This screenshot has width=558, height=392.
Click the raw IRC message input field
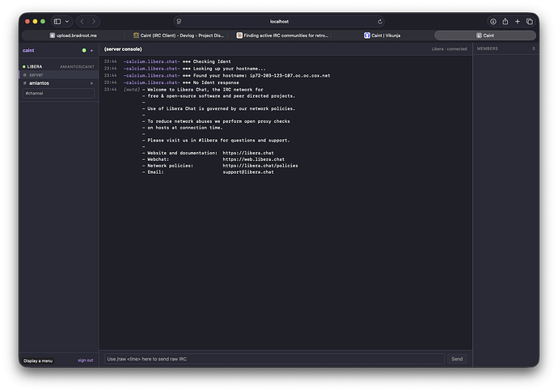(274, 359)
